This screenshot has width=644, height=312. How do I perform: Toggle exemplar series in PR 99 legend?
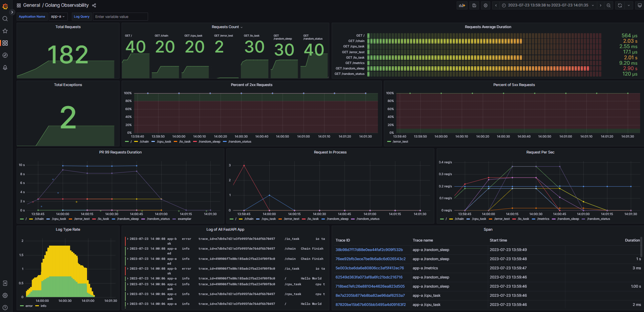pyautogui.click(x=185, y=219)
